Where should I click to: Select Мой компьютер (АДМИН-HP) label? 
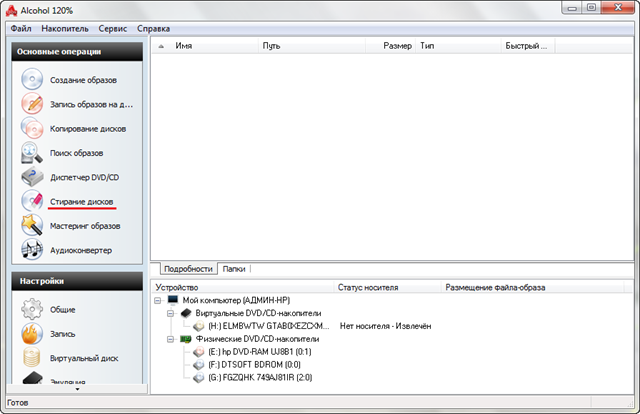click(236, 300)
